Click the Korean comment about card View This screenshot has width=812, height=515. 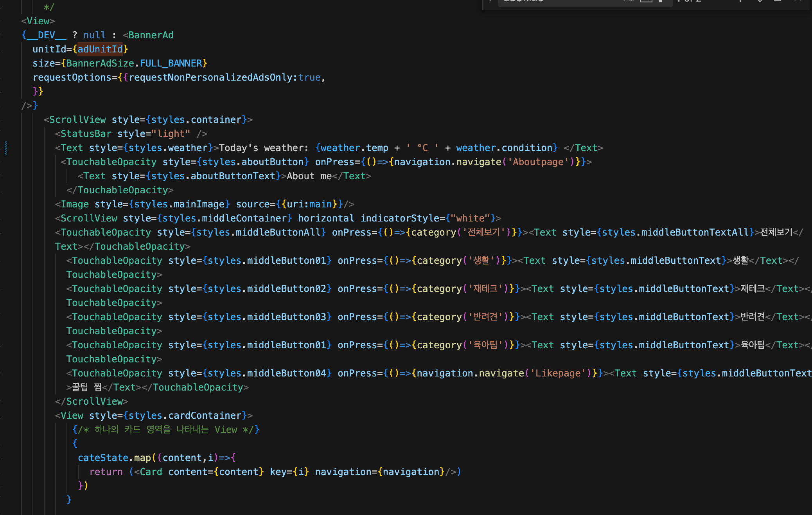click(166, 430)
